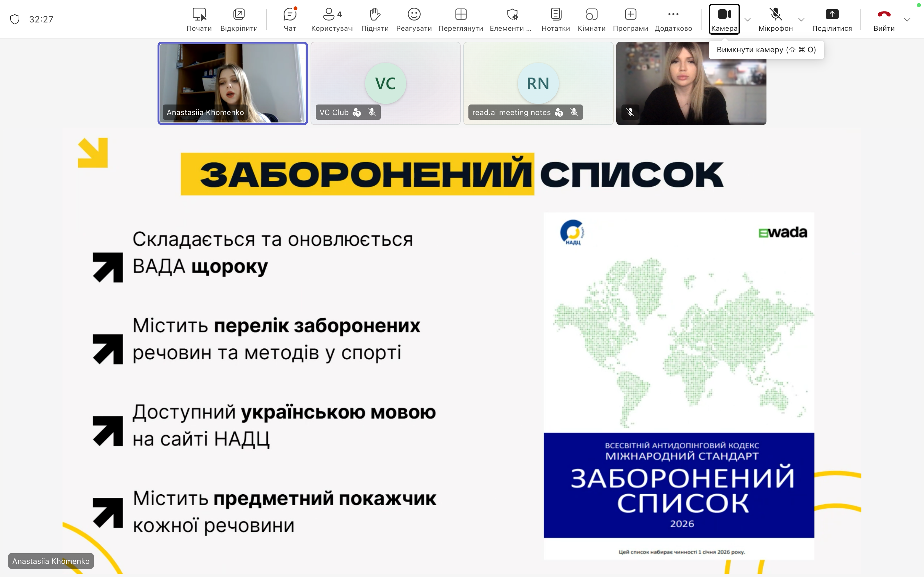Select VC Club participant tile
The image size is (924, 577).
tap(385, 83)
